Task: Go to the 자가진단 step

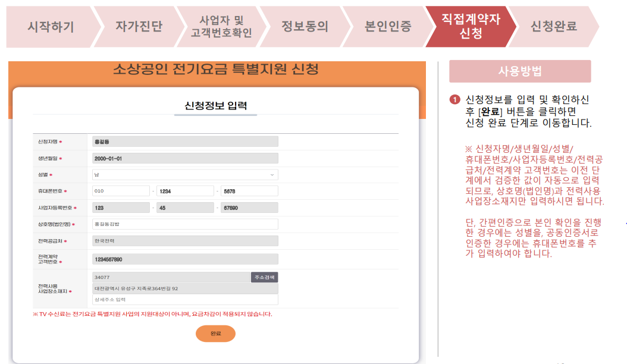Action: coord(137,27)
